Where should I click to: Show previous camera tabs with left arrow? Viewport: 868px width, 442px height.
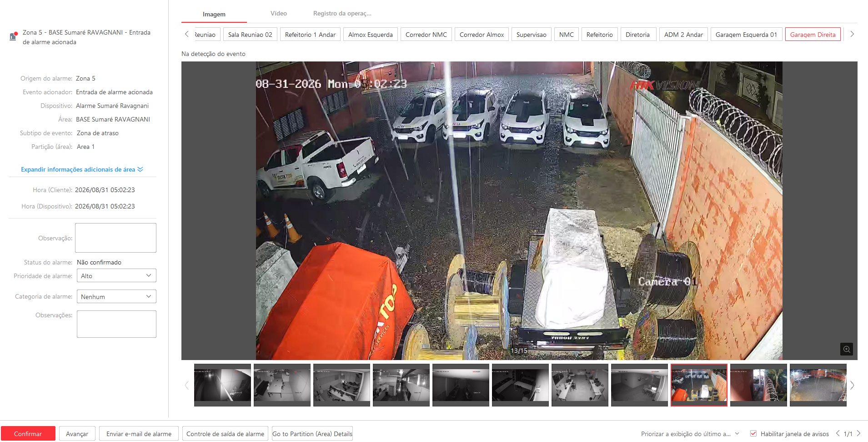click(186, 34)
